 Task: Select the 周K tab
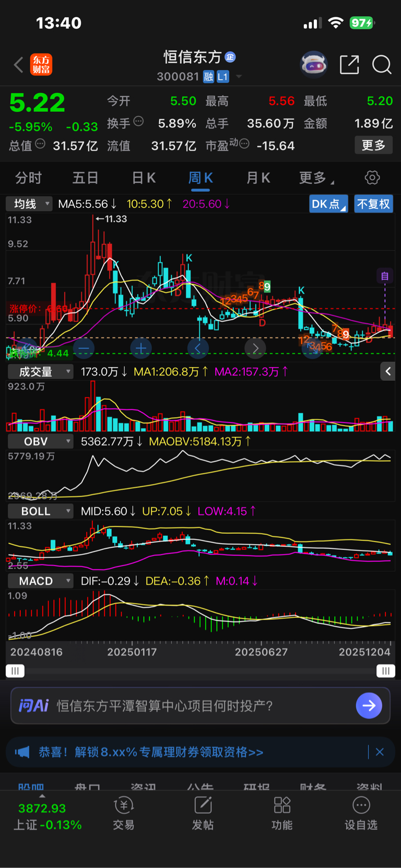(x=200, y=178)
